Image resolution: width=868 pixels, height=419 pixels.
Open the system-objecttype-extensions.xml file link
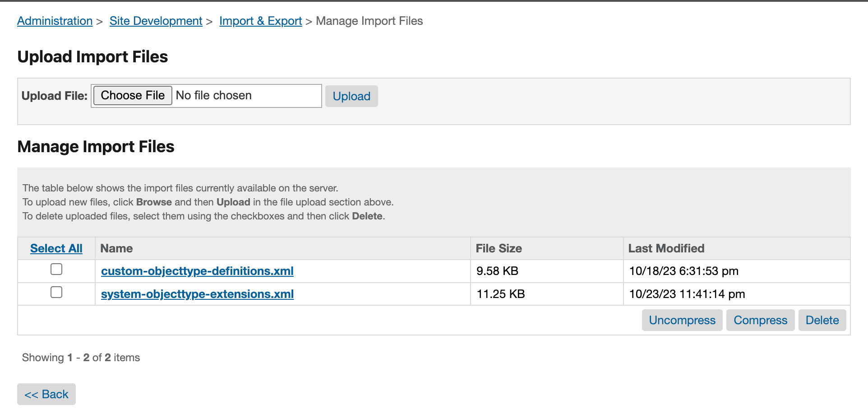pyautogui.click(x=197, y=294)
